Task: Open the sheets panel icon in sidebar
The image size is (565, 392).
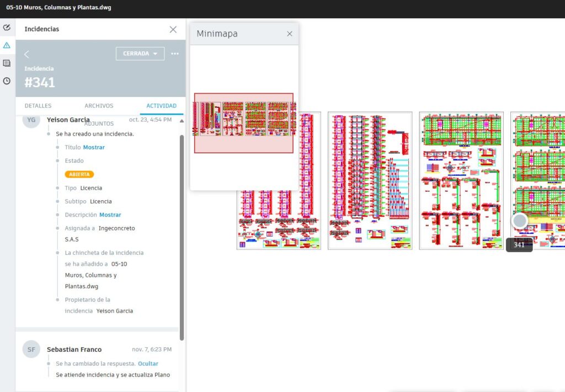Action: pyautogui.click(x=7, y=63)
